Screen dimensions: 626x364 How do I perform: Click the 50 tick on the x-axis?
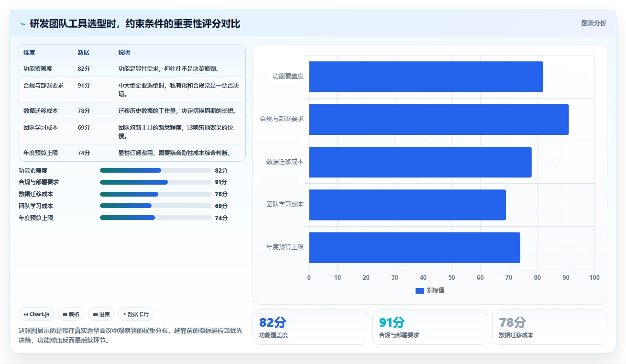(x=451, y=277)
